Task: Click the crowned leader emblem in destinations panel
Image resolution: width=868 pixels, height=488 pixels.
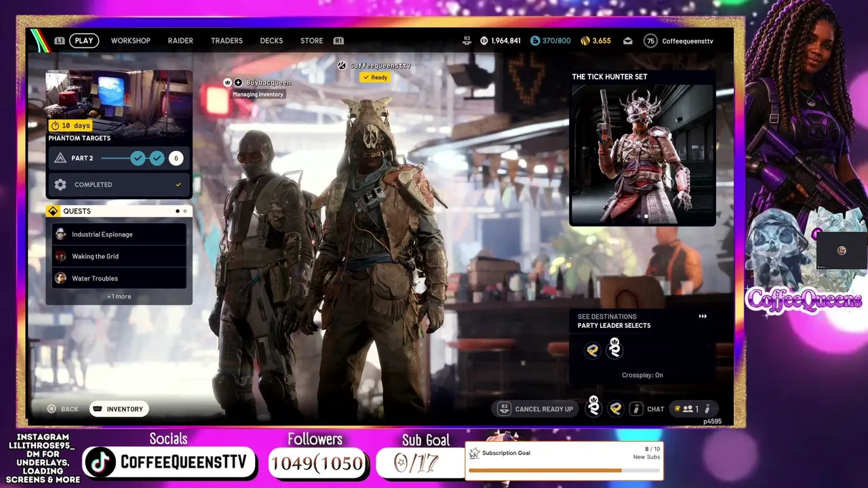Action: click(x=614, y=348)
